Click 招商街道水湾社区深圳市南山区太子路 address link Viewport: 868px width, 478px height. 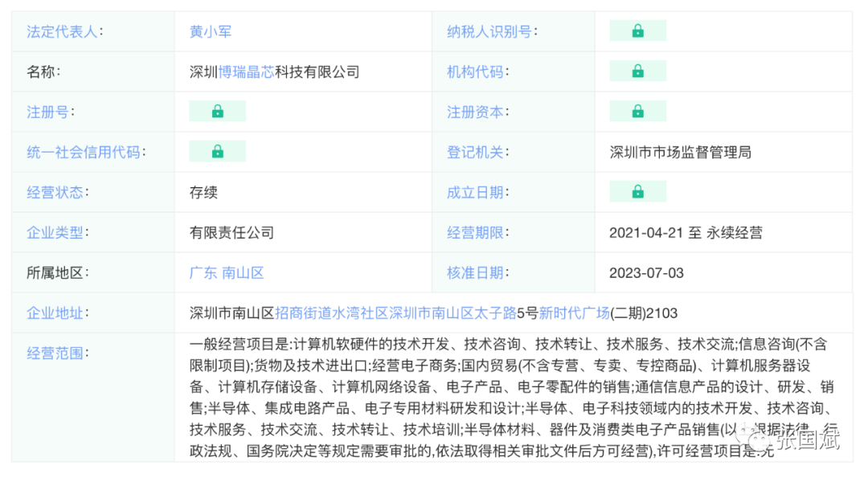(395, 313)
